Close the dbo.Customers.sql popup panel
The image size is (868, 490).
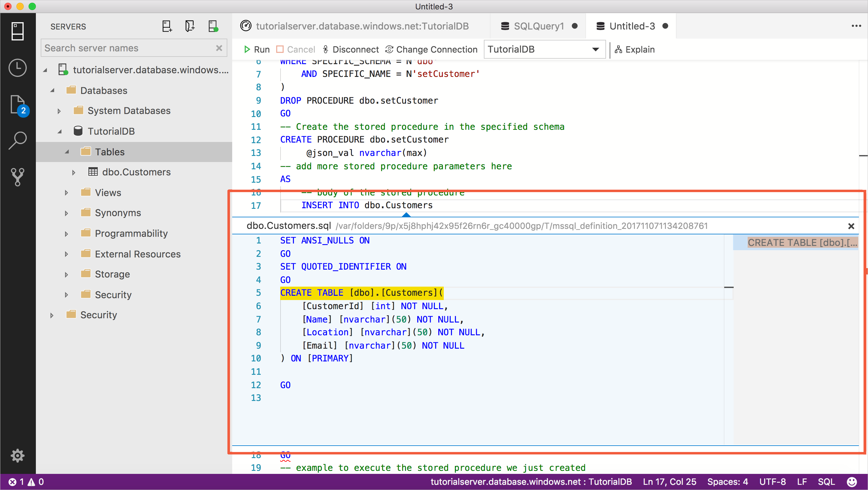click(x=851, y=226)
